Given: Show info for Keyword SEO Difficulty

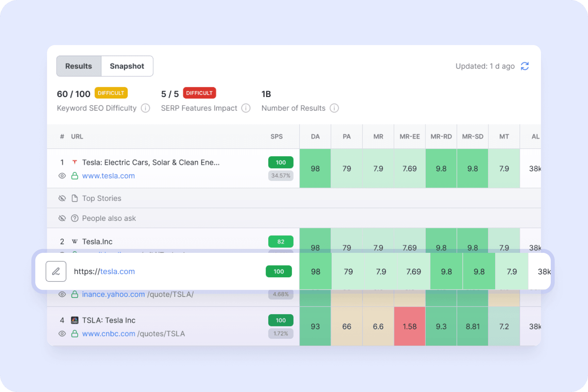Looking at the screenshot, I should point(145,108).
